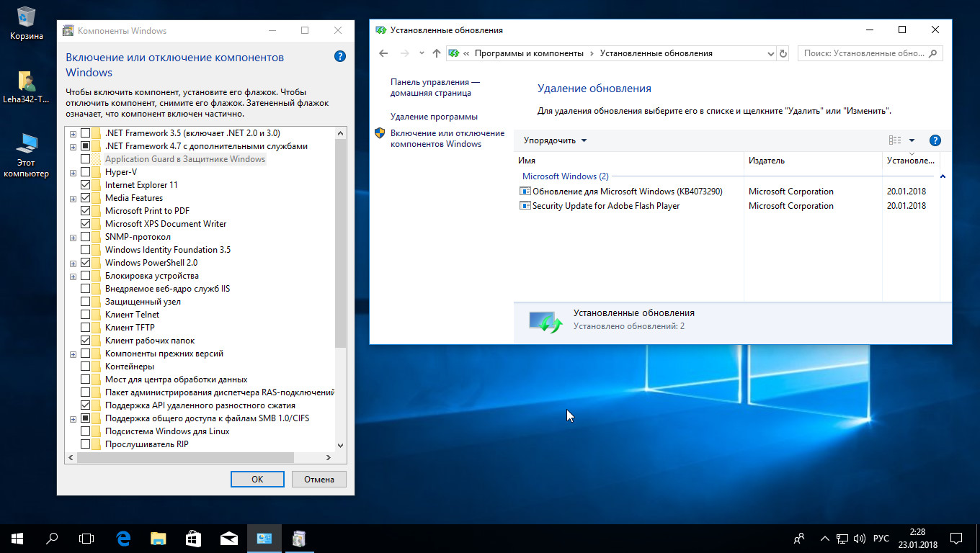This screenshot has width=980, height=553.
Task: Uncheck the Internet Explorer 11 checkbox
Action: [x=86, y=185]
